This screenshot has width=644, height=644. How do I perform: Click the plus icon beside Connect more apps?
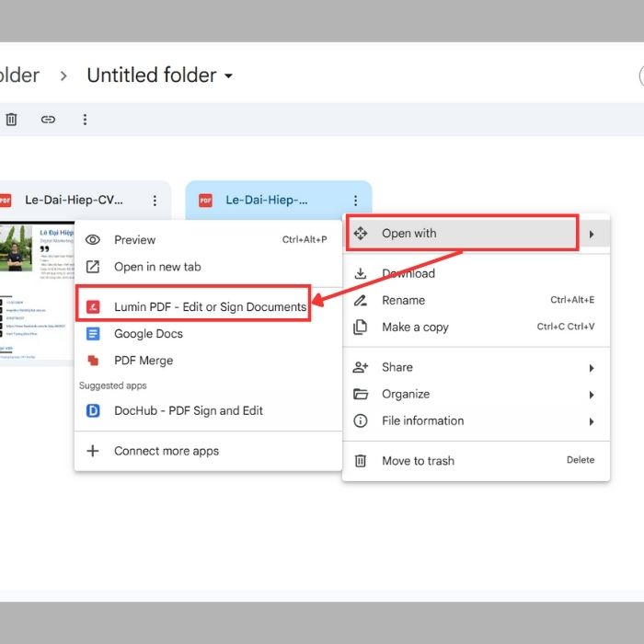click(x=93, y=451)
